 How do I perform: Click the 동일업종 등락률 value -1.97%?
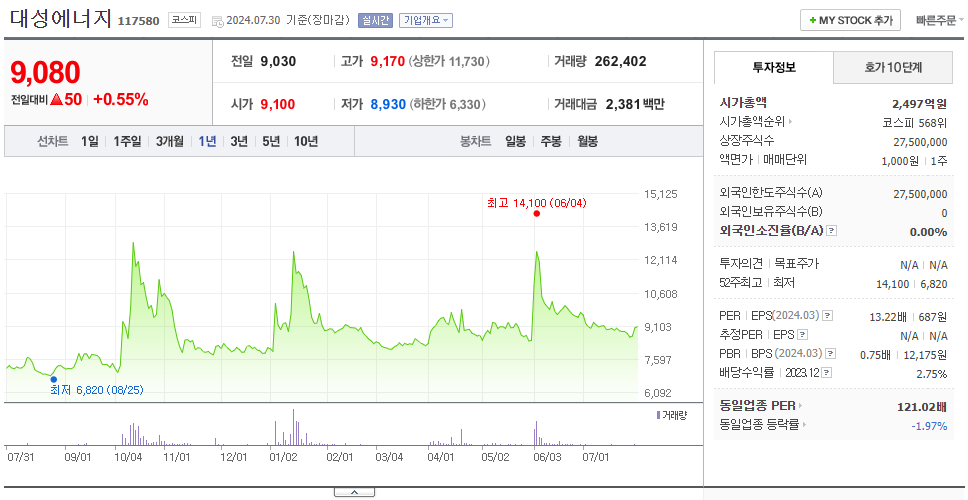click(929, 425)
